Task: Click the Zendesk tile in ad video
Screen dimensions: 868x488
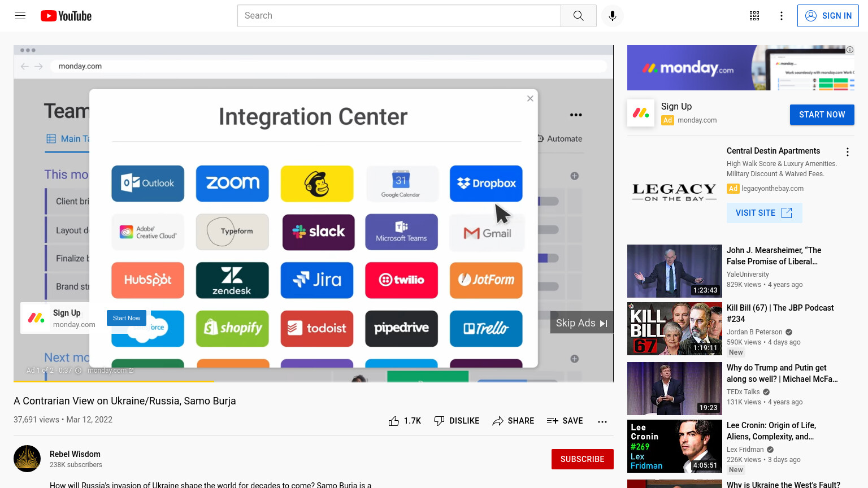Action: coord(232,280)
